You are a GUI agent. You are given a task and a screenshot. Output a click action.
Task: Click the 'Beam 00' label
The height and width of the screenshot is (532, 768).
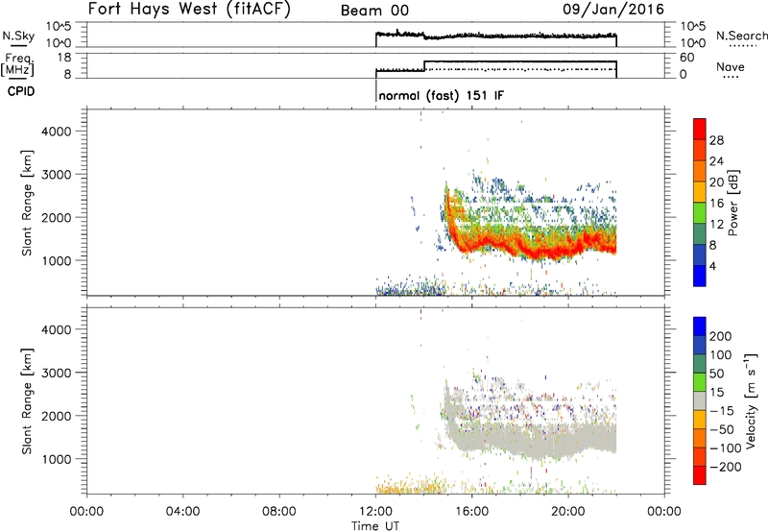(x=374, y=11)
